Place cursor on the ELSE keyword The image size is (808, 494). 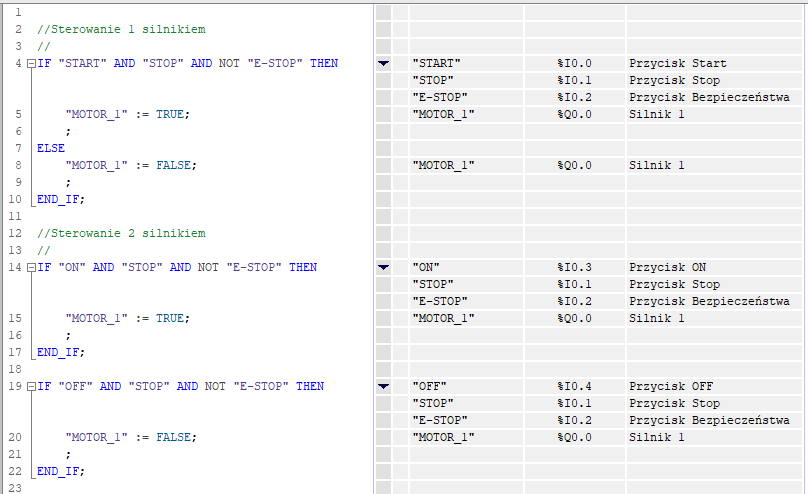coord(50,149)
